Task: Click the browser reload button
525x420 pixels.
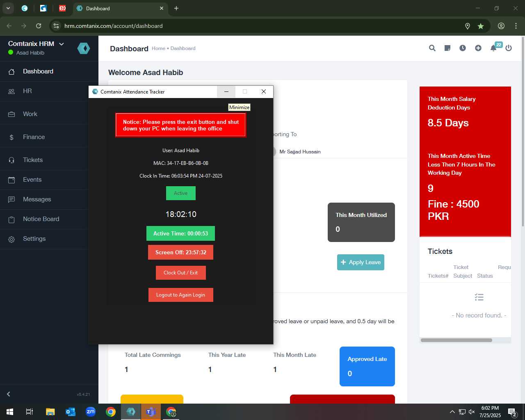Action: tap(39, 26)
